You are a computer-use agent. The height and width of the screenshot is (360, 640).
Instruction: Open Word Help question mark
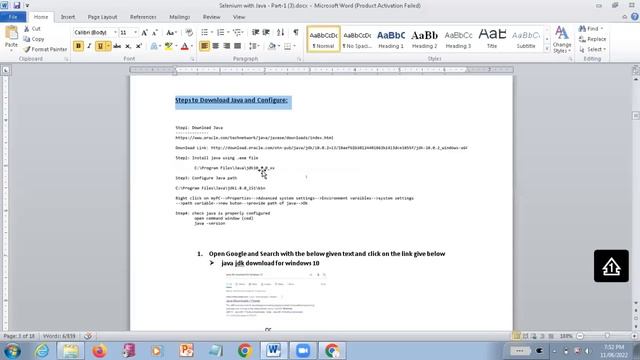[635, 17]
